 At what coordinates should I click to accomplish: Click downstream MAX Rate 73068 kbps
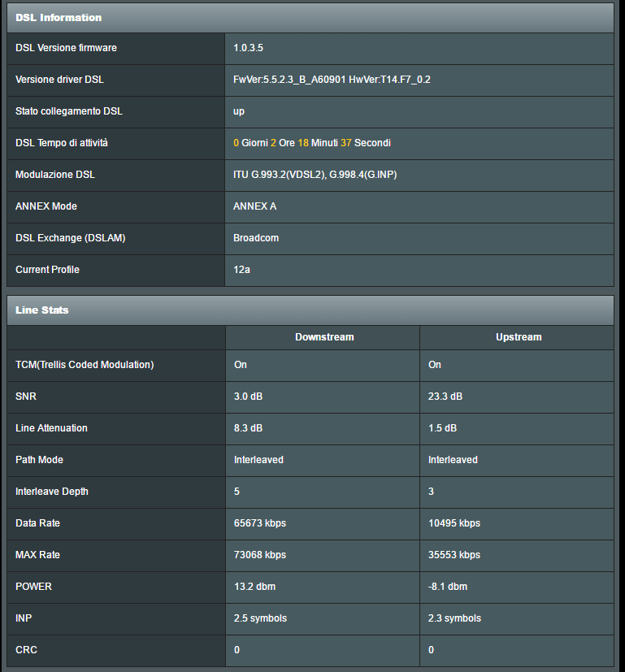pyautogui.click(x=260, y=555)
